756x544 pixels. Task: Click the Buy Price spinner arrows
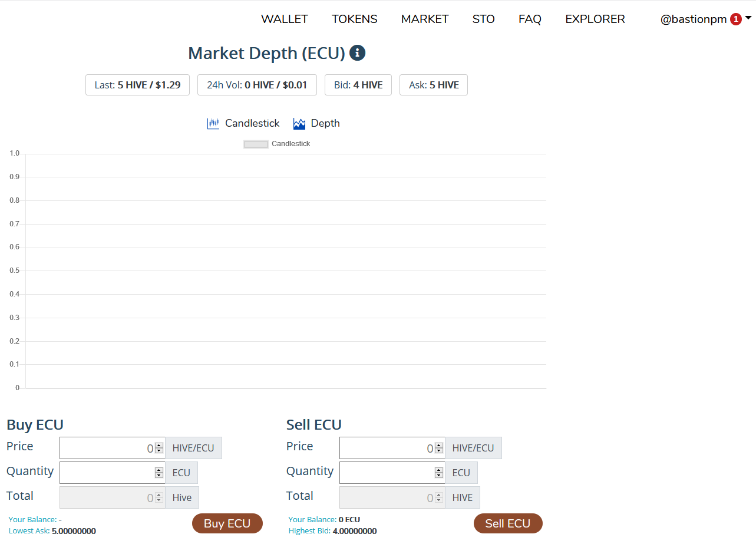pos(159,449)
